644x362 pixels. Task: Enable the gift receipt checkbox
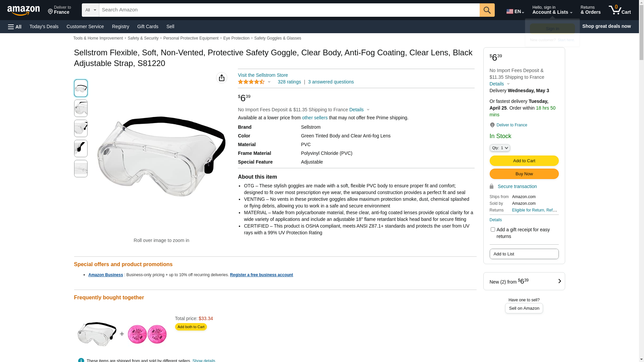493,230
